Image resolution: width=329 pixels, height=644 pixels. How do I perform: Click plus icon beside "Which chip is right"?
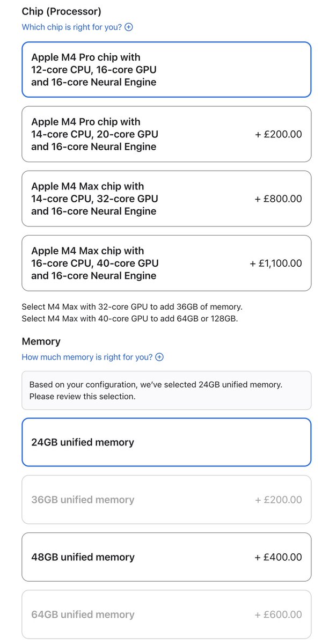pyautogui.click(x=129, y=27)
